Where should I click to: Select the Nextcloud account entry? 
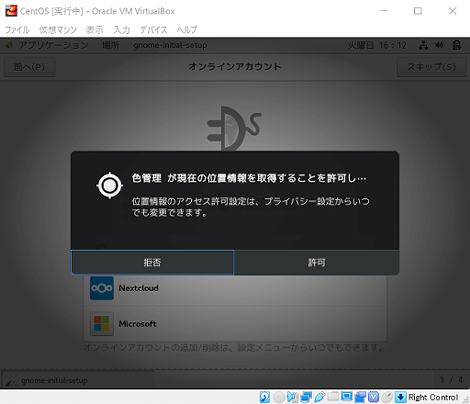(235, 288)
